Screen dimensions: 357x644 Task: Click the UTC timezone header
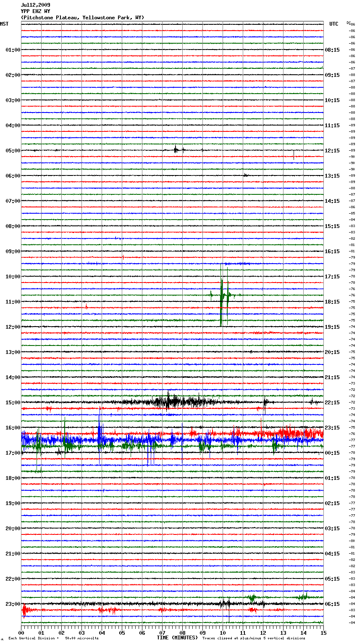click(334, 24)
